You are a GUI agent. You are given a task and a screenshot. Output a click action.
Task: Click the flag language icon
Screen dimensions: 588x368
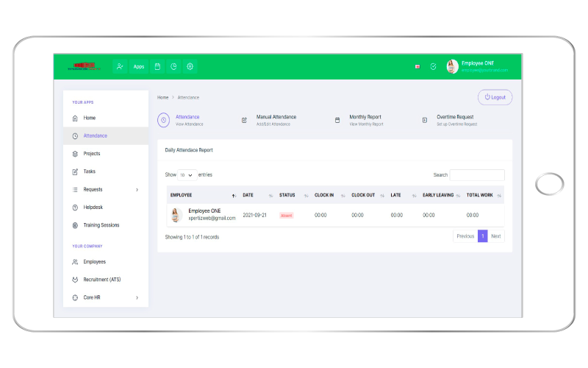[x=417, y=66]
